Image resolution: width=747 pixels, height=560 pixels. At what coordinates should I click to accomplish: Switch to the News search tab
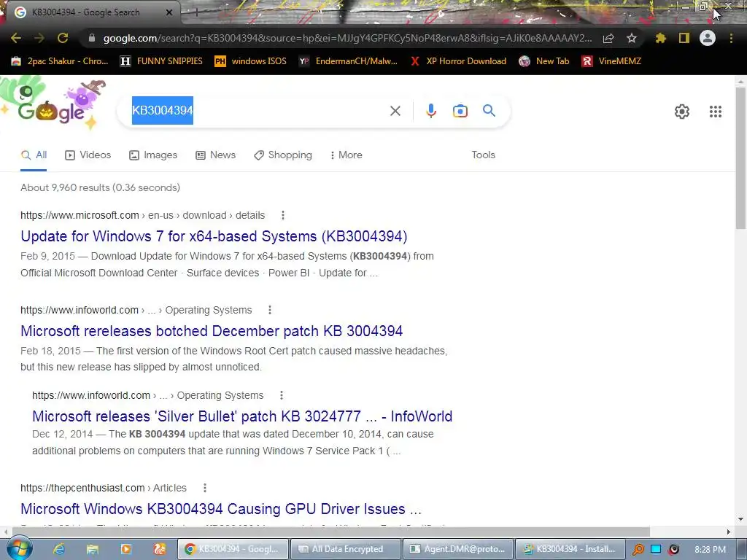point(215,155)
